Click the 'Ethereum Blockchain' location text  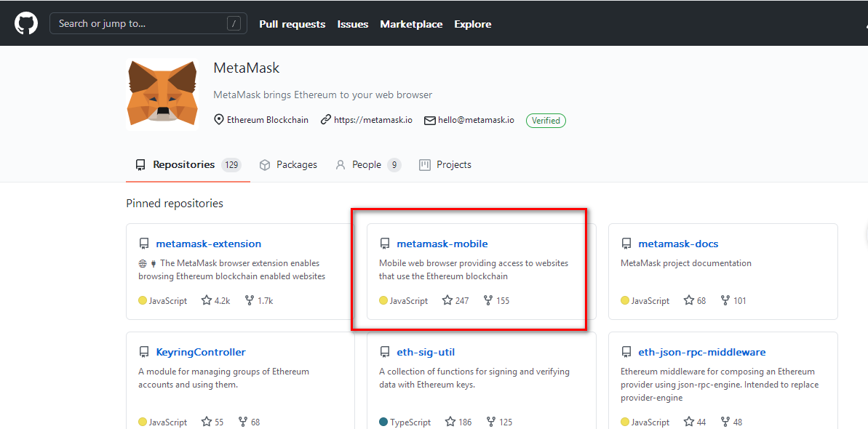268,119
